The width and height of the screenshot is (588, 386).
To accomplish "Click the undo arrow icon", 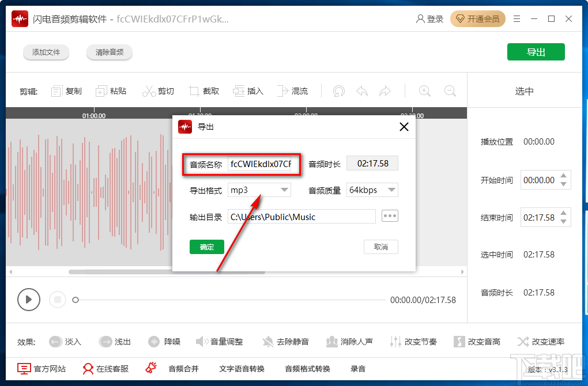I will (x=362, y=91).
